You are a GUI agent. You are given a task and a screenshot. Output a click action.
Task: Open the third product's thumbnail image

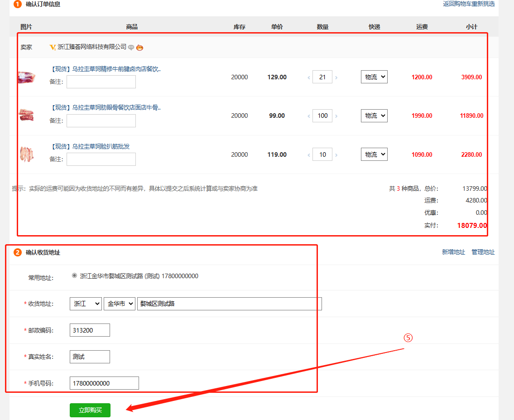26,154
